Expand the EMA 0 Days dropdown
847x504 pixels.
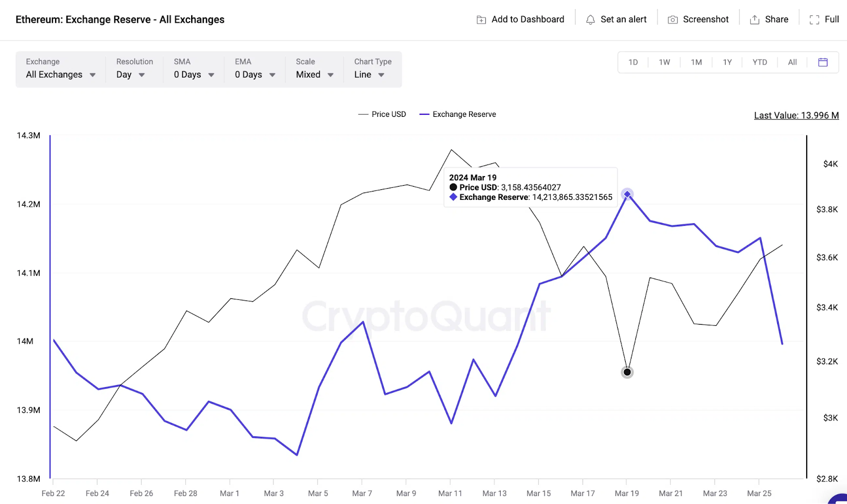(x=255, y=75)
